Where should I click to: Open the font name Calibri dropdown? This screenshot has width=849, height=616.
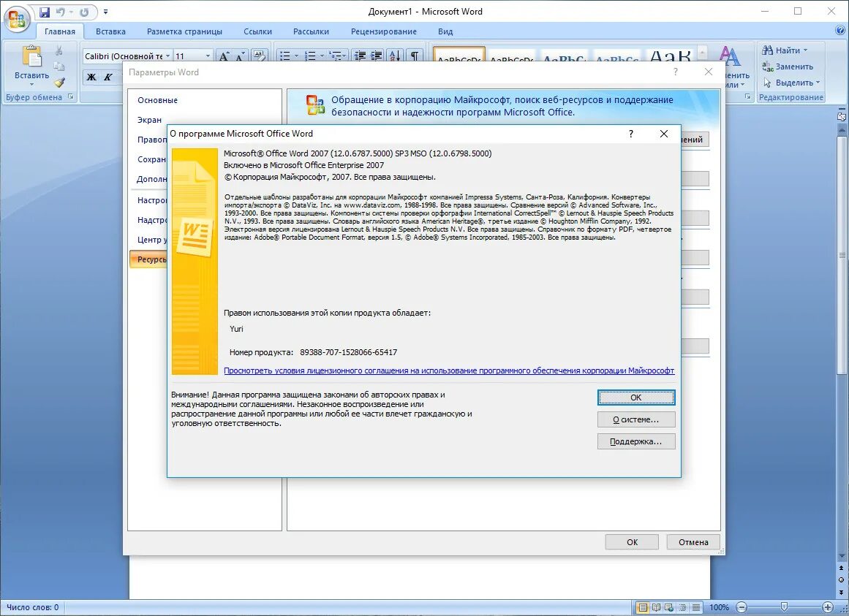(x=168, y=56)
